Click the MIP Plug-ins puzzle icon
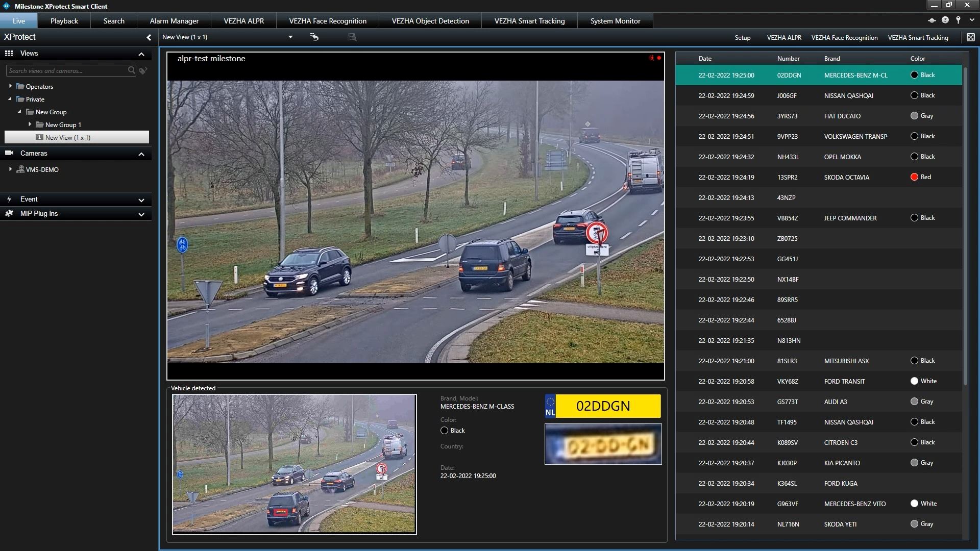Image resolution: width=980 pixels, height=551 pixels. pos(9,213)
